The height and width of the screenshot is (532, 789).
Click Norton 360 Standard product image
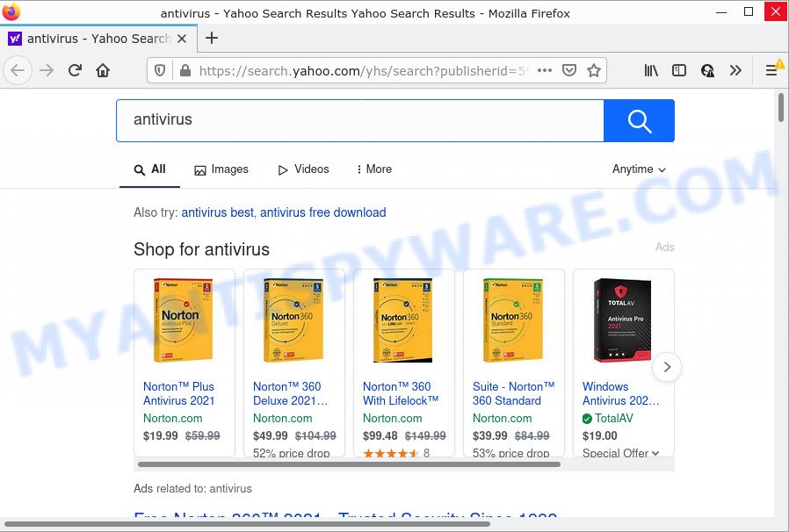(513, 320)
